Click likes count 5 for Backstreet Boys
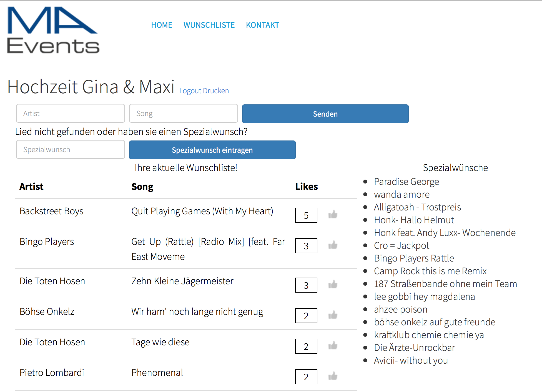Image resolution: width=542 pixels, height=392 pixels. click(306, 215)
